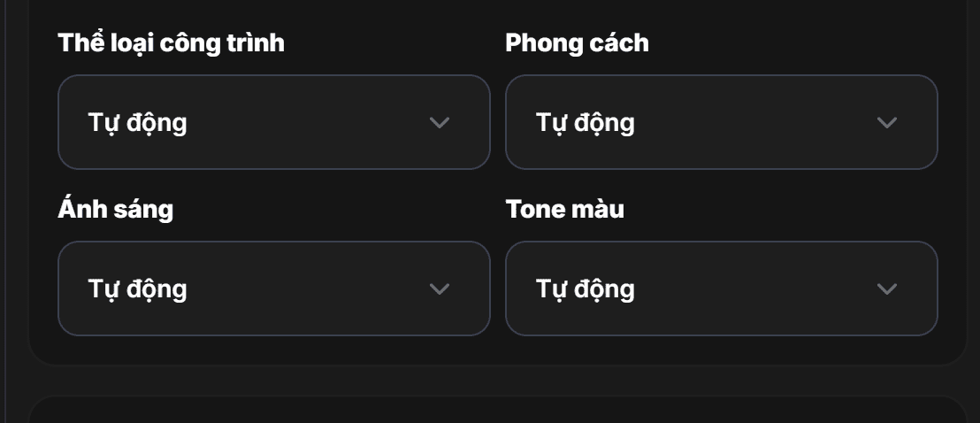
Task: Click the chevron in Thể loại công trình
Action: coord(440,122)
